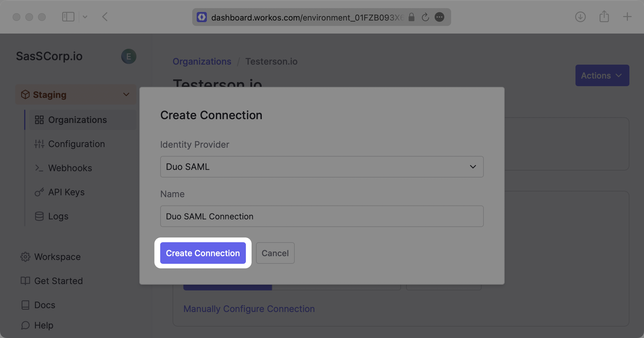Open Logs in the sidebar
The image size is (644, 338).
(x=58, y=216)
